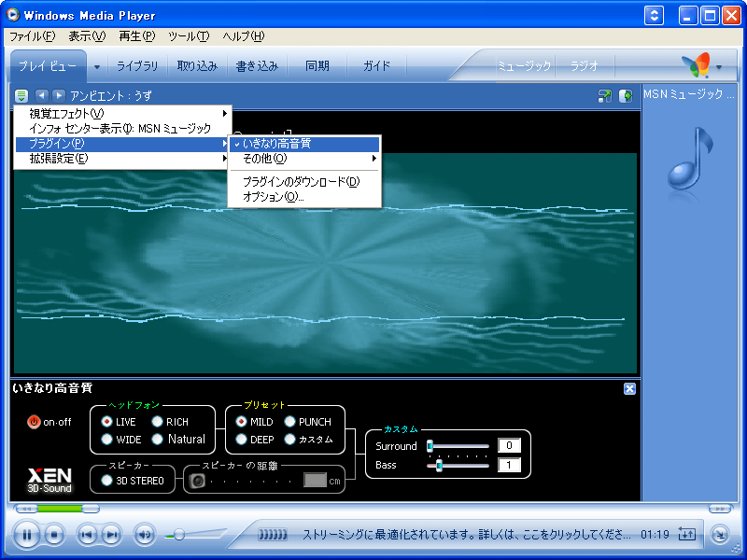The image size is (747, 560).
Task: Choose プラグインのダウンロード menu item
Action: pos(304,181)
